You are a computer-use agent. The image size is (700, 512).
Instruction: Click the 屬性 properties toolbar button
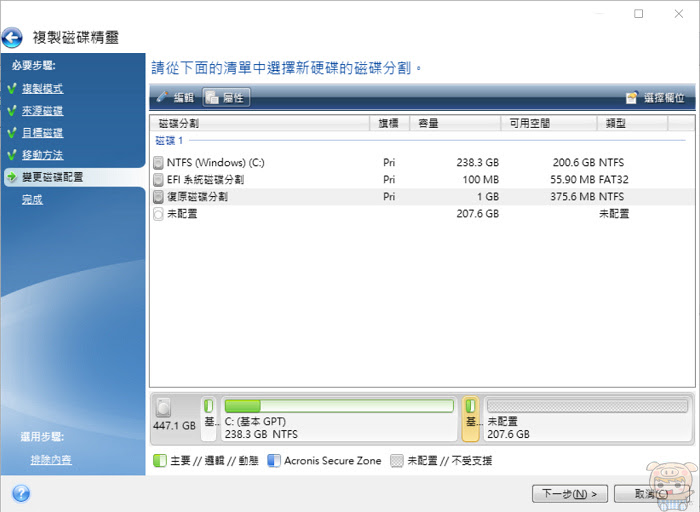coord(226,97)
